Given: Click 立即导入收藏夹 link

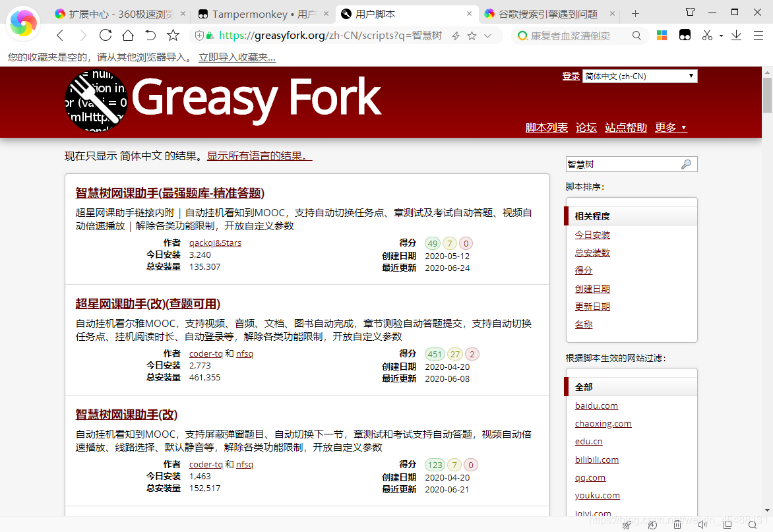Looking at the screenshot, I should click(x=237, y=57).
